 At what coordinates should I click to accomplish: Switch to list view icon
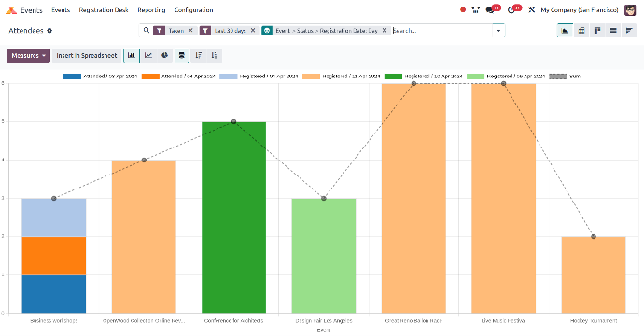pos(613,31)
